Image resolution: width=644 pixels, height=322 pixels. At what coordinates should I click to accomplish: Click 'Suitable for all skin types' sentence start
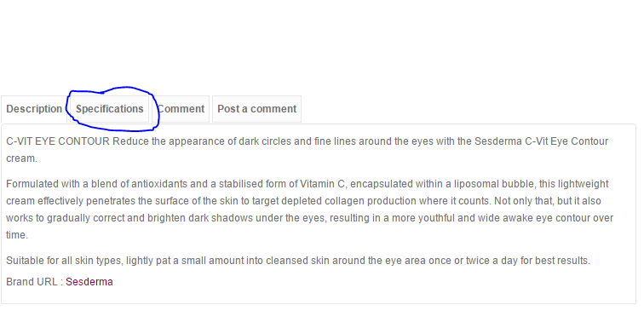tap(64, 261)
